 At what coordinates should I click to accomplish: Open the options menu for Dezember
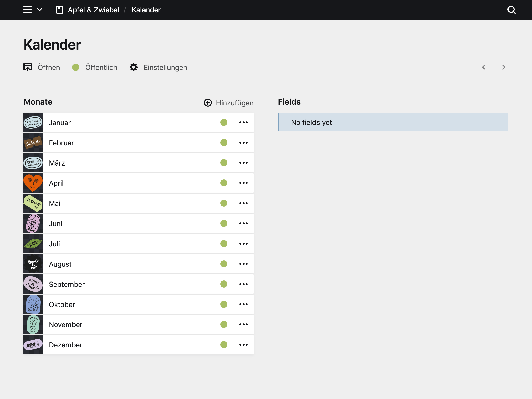click(243, 345)
